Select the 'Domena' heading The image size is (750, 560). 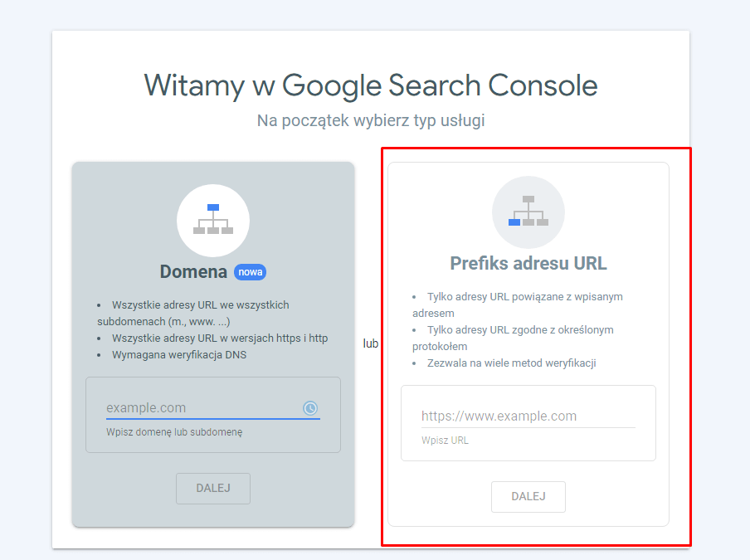click(193, 271)
